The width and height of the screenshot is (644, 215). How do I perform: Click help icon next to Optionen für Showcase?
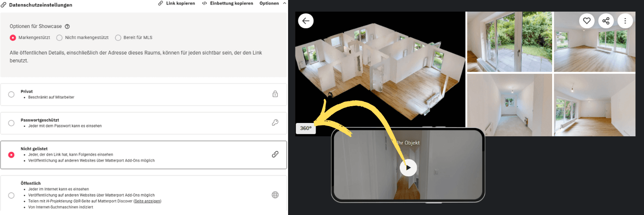[67, 26]
